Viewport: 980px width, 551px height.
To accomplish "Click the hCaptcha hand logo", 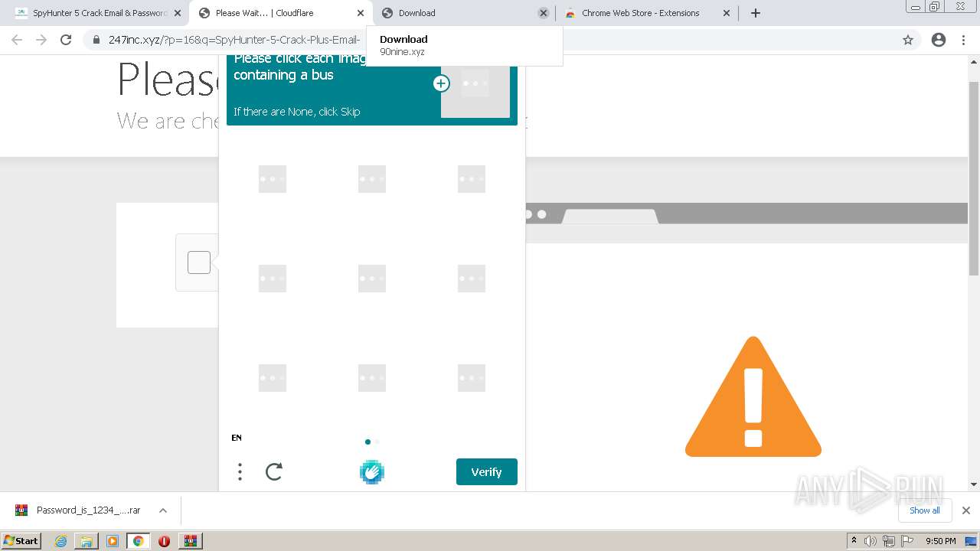I will pyautogui.click(x=372, y=472).
